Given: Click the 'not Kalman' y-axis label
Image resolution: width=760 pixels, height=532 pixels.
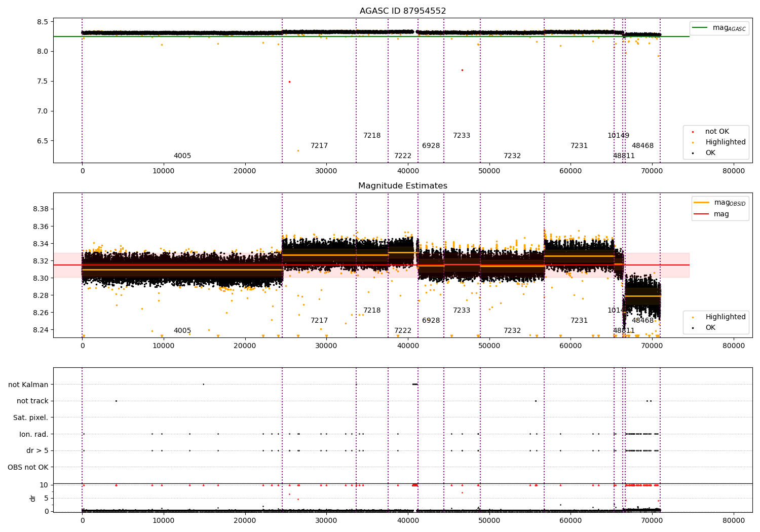Looking at the screenshot, I should 28,385.
